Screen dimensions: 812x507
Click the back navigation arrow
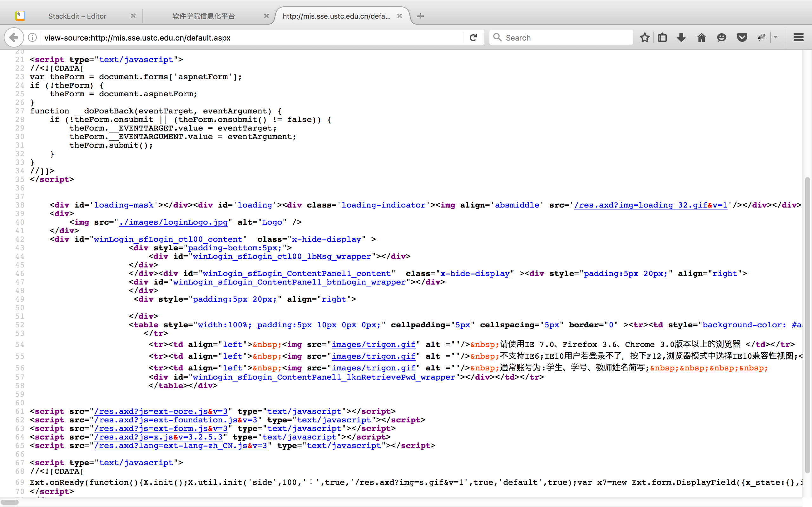13,38
